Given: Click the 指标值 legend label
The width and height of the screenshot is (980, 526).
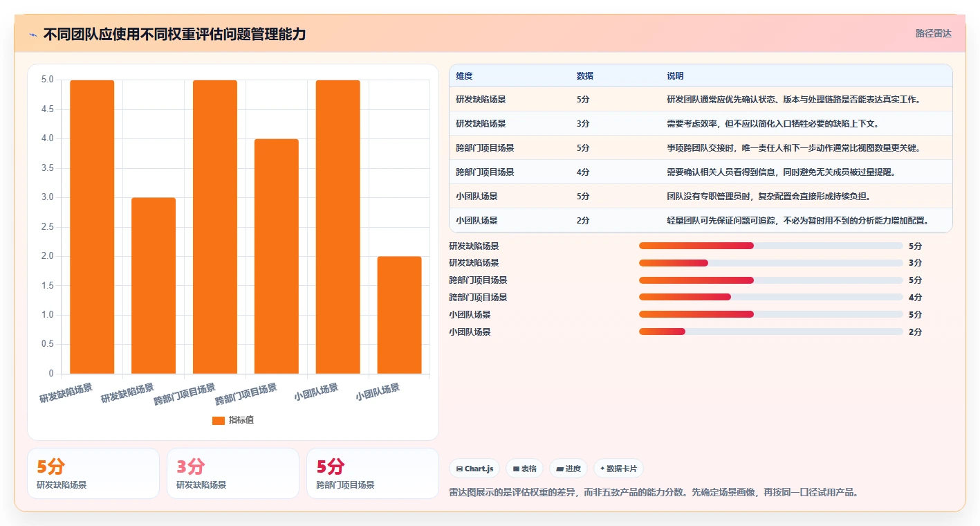Looking at the screenshot, I should tap(241, 420).
